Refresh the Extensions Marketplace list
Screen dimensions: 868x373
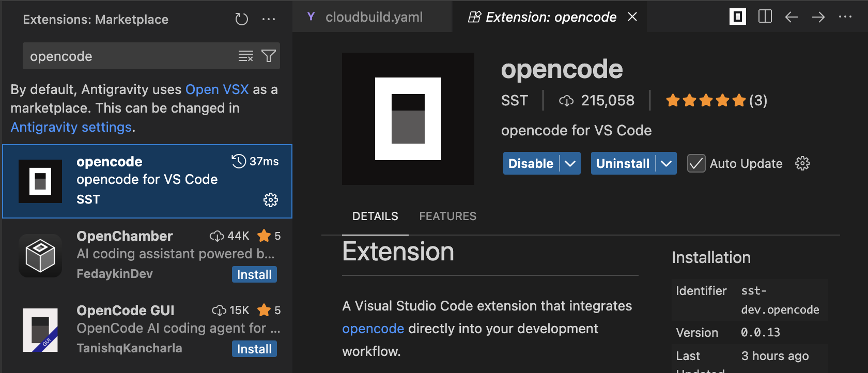241,20
